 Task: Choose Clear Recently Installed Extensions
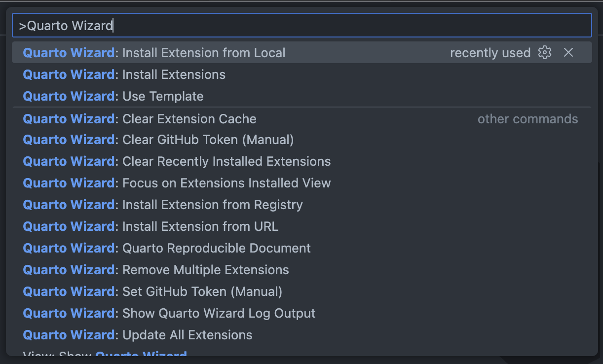point(177,161)
